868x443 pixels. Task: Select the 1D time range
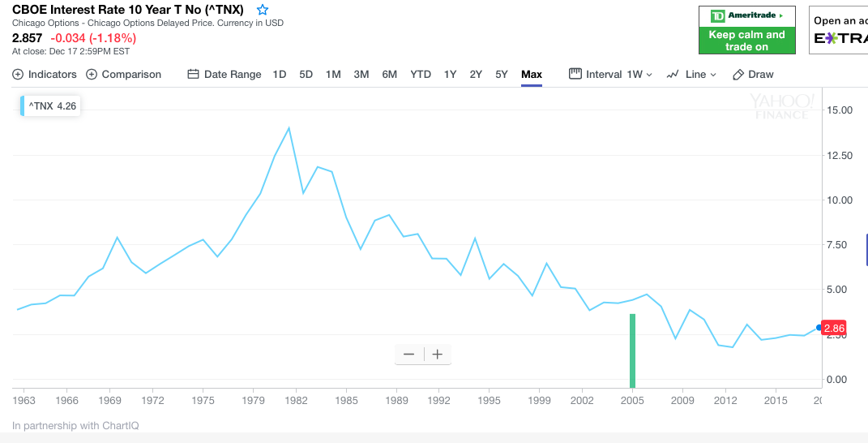280,74
